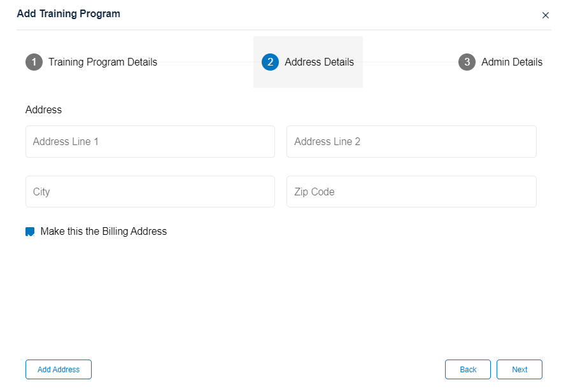Image resolution: width=566 pixels, height=392 pixels.
Task: Focus the Zip Code field
Action: click(x=411, y=192)
